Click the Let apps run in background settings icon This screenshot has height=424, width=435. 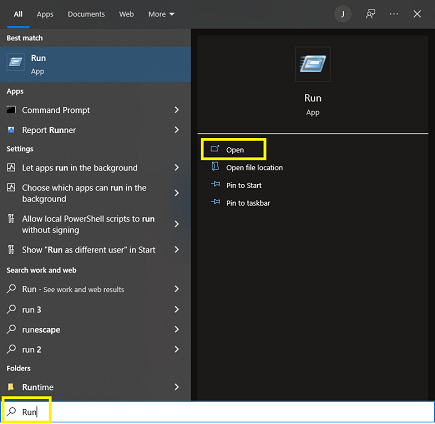(11, 167)
